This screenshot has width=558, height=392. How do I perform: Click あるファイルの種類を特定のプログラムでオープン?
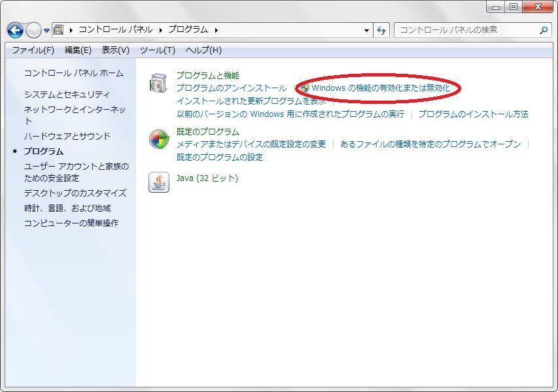[430, 144]
